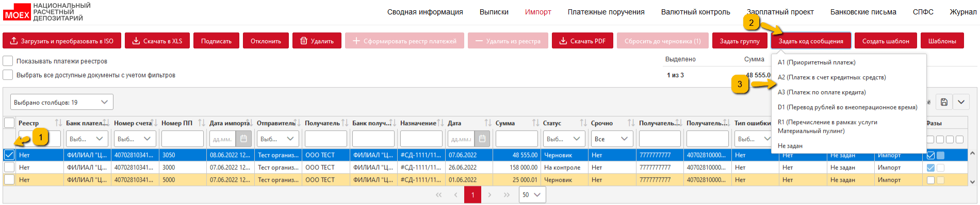
Task: Click the blue phase square in selected row
Action: coord(940,155)
